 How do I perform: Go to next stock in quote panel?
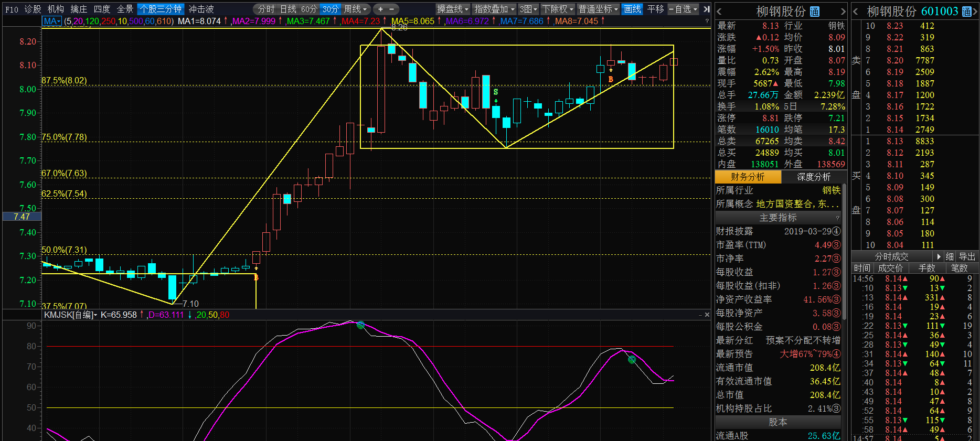coord(843,12)
